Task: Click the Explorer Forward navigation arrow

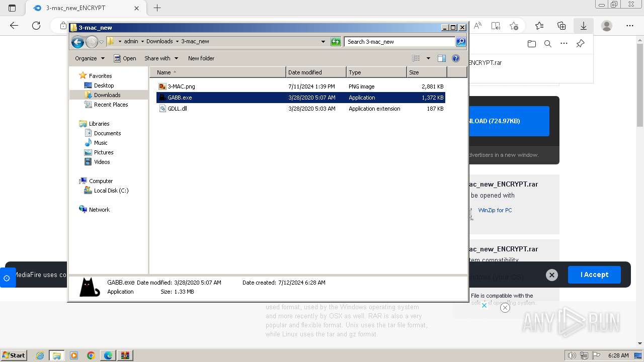Action: [x=92, y=42]
